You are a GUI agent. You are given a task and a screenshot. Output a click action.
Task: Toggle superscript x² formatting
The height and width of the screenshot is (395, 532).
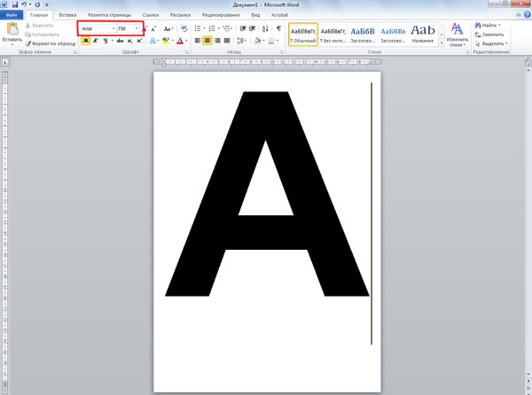tap(139, 41)
